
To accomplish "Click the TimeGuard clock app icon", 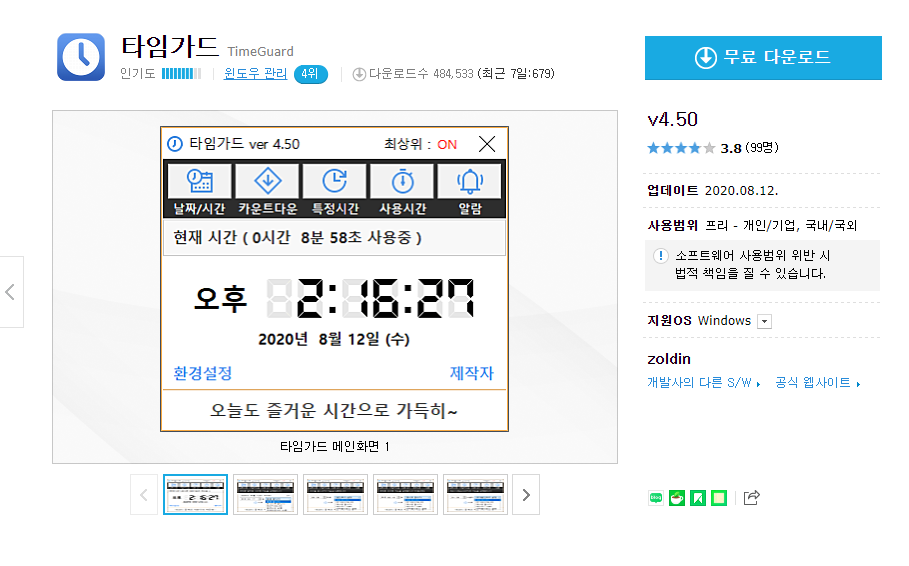I will click(x=81, y=57).
